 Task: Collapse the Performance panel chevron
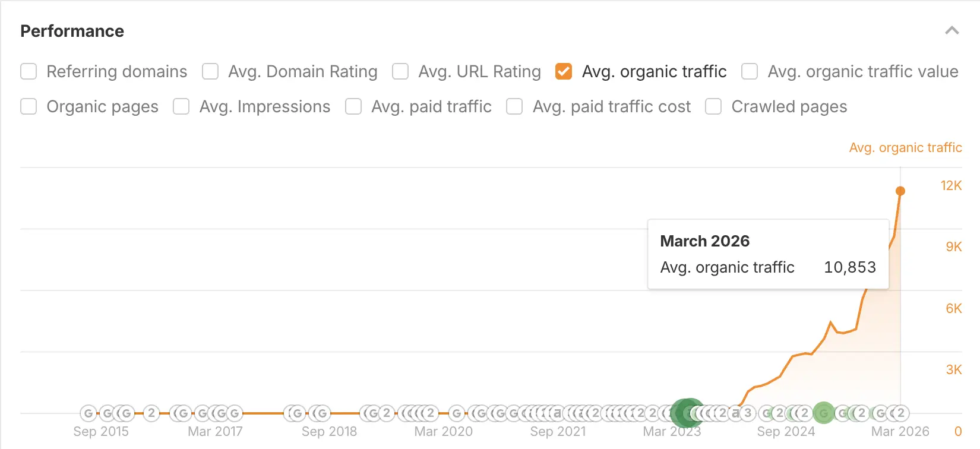coord(951,31)
